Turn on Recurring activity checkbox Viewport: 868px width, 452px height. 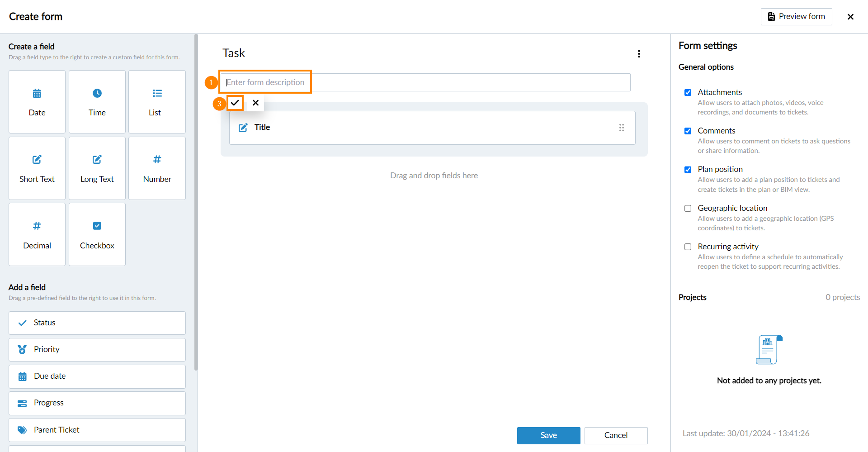click(688, 247)
